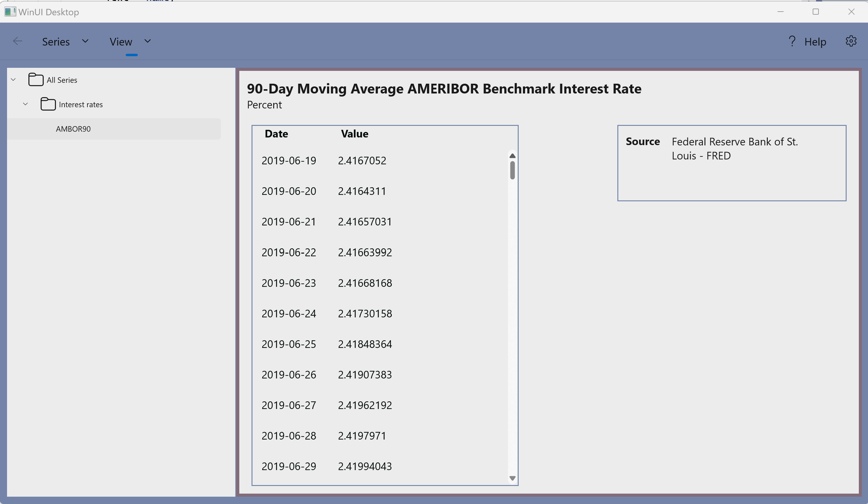Click the scrollbar down arrow in data list
868x504 pixels.
point(512,478)
